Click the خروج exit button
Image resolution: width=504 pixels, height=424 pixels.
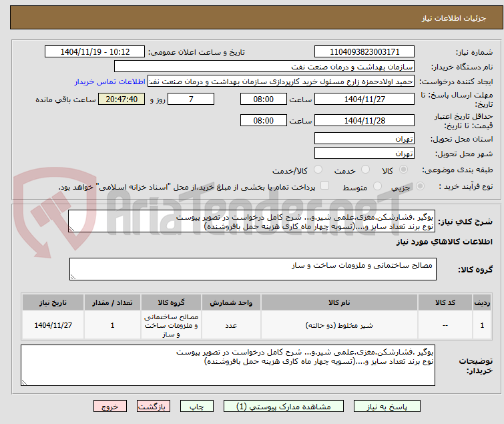pyautogui.click(x=110, y=407)
